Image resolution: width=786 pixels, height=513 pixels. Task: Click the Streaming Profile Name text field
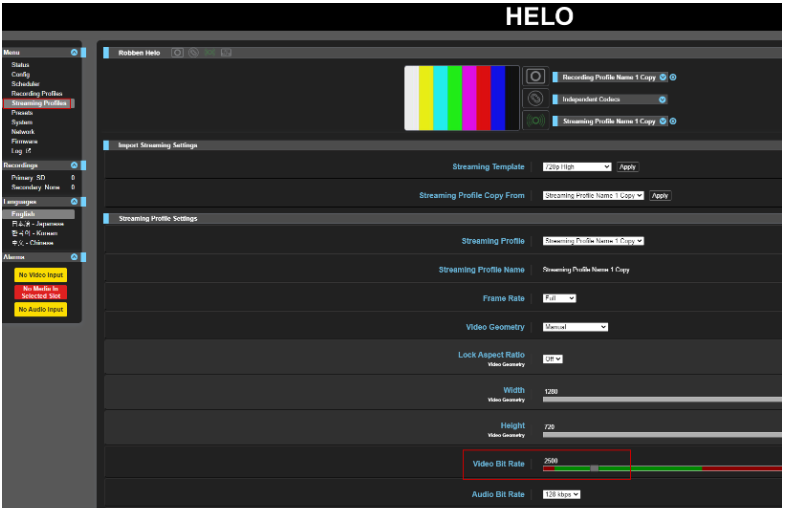tap(585, 270)
